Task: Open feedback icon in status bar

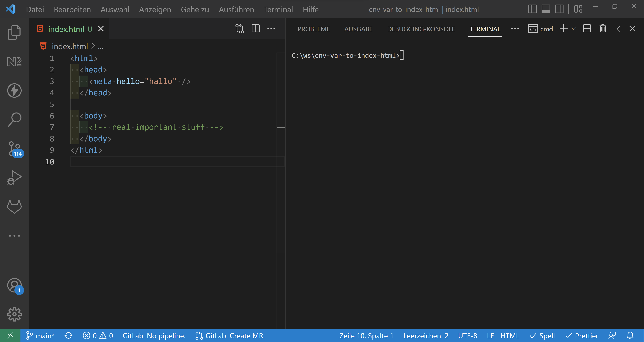Action: click(x=612, y=336)
